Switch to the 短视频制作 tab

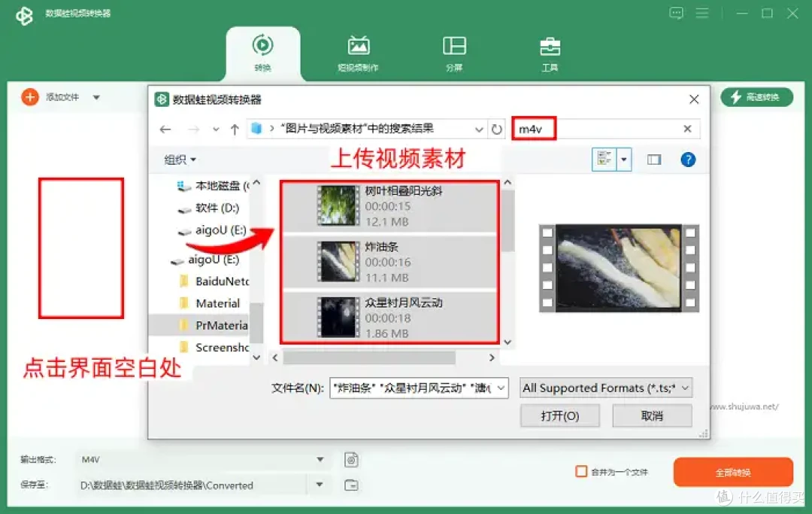pos(358,53)
